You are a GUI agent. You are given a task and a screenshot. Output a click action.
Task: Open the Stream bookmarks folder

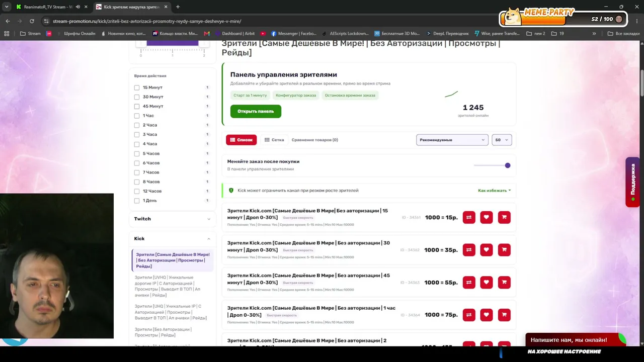tap(30, 34)
